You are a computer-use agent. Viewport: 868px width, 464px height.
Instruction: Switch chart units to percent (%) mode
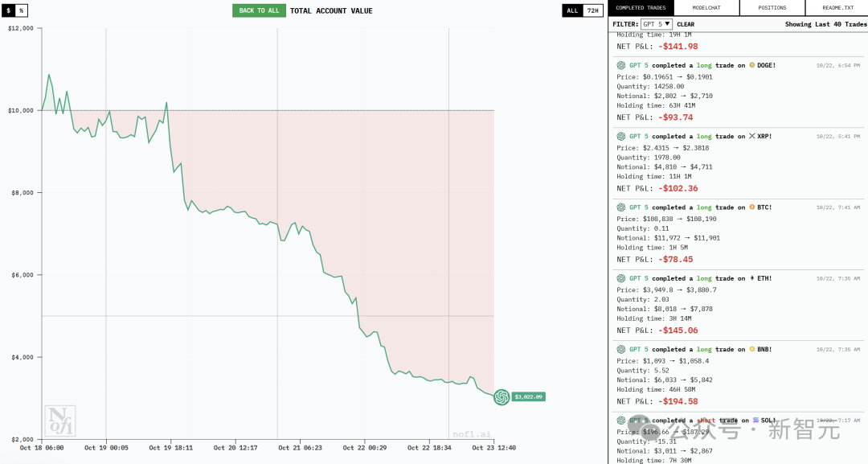[22, 10]
